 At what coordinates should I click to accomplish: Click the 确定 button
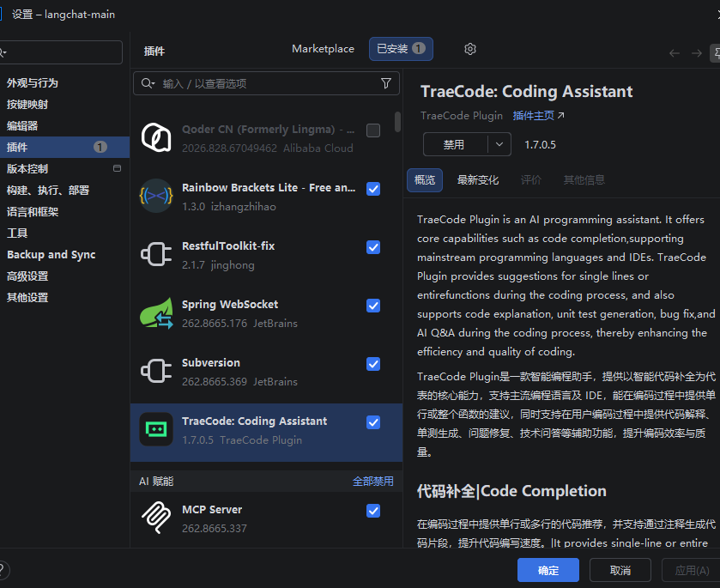click(x=548, y=570)
